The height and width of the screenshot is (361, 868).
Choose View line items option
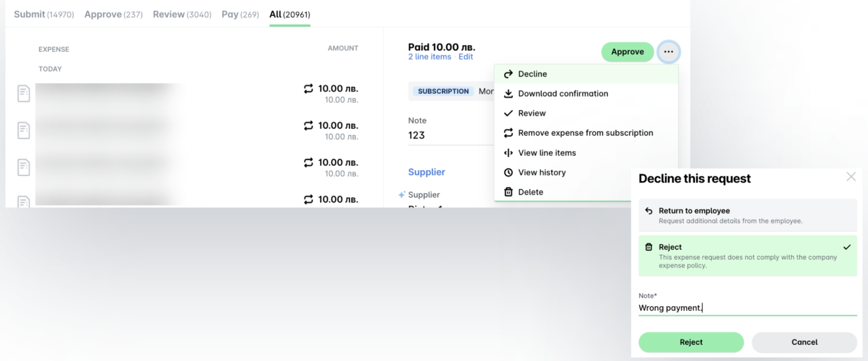[x=586, y=153]
